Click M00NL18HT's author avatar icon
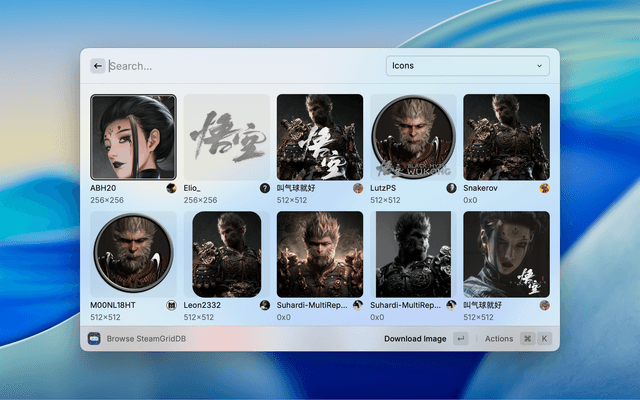 coord(172,305)
